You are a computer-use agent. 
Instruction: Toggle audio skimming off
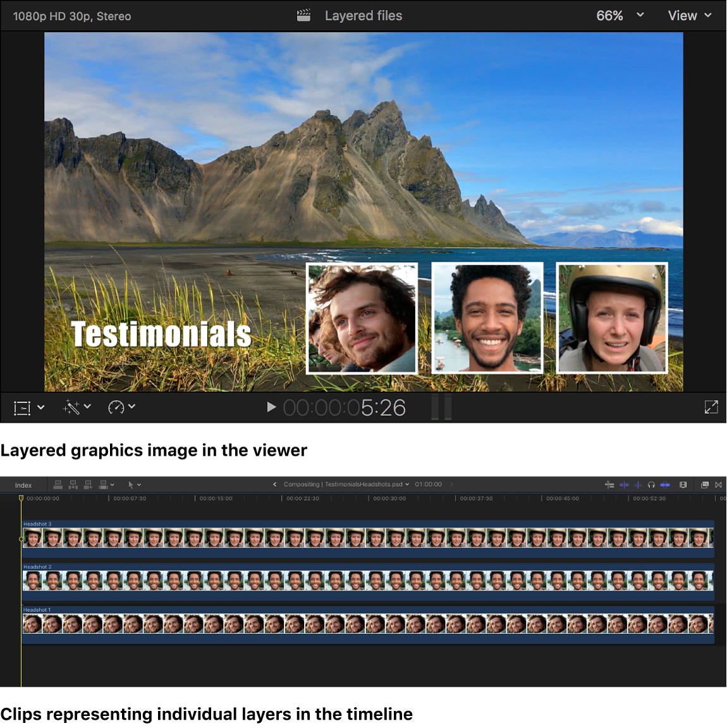(638, 485)
